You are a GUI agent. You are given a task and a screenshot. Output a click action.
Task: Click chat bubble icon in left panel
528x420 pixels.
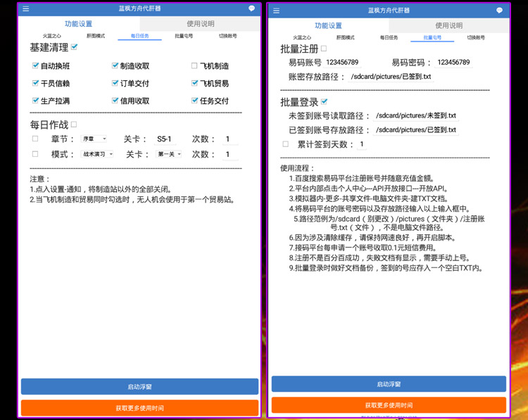coord(251,8)
